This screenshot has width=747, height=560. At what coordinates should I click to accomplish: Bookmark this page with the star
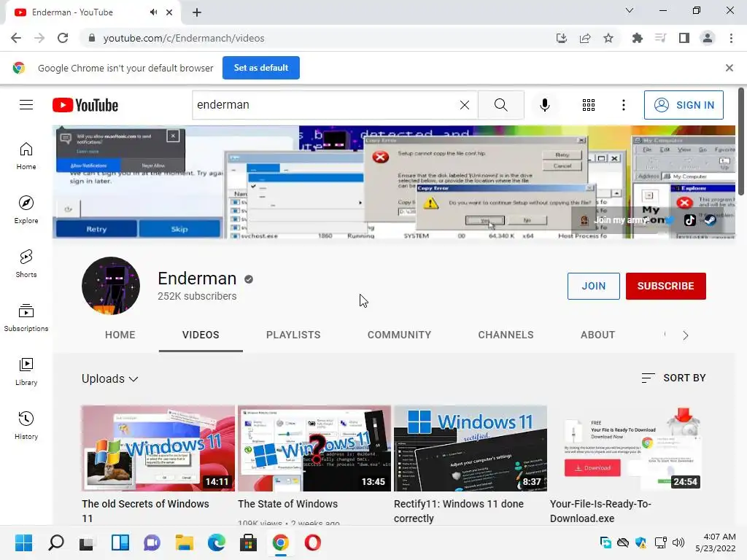click(x=608, y=38)
